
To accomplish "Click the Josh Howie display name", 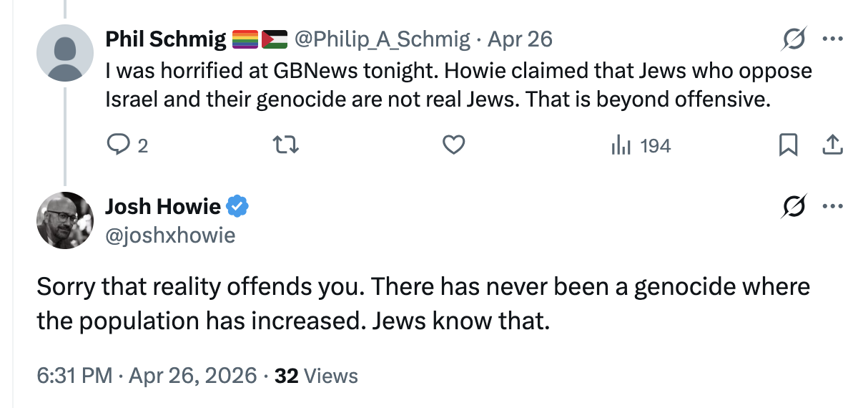I will (163, 207).
